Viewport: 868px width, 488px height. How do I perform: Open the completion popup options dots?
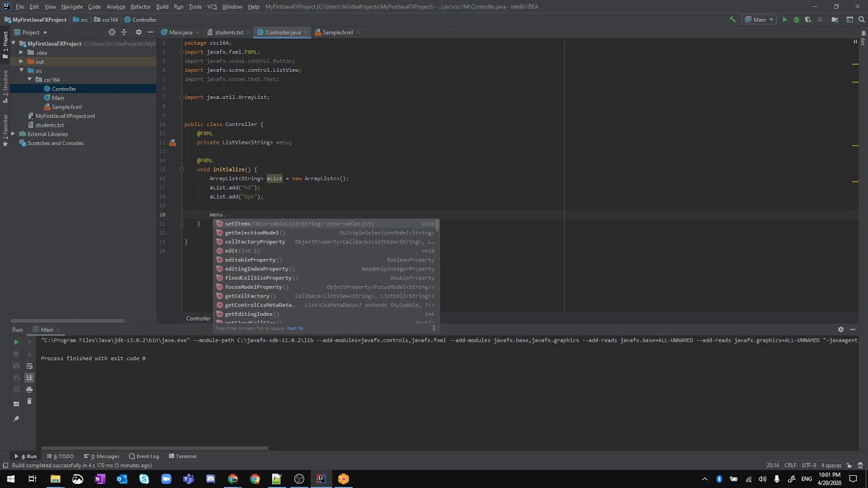pos(434,328)
